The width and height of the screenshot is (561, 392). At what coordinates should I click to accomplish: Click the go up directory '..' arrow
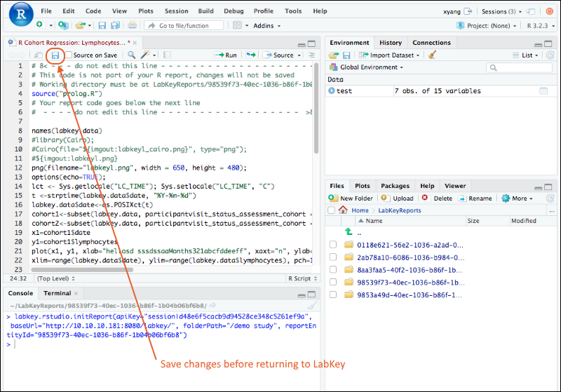(349, 232)
